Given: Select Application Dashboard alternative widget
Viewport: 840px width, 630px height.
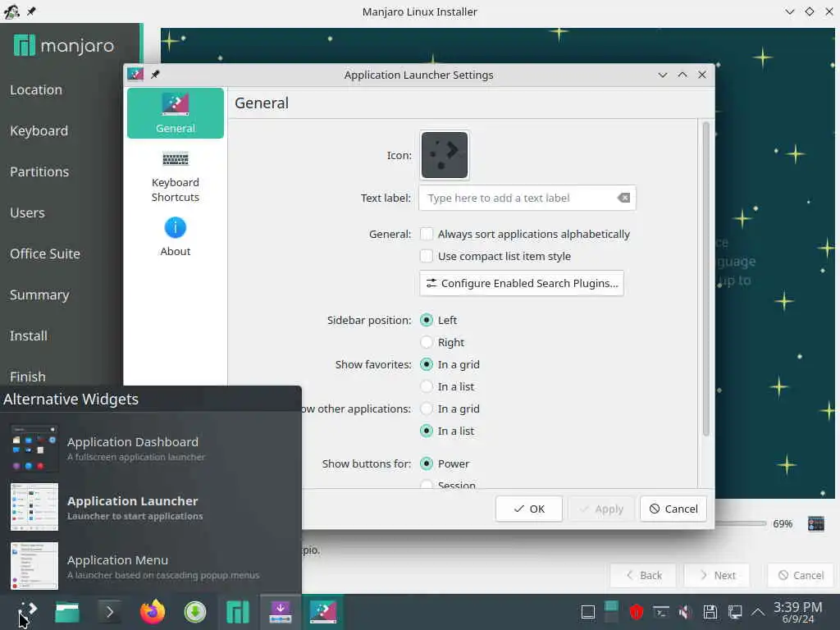Looking at the screenshot, I should 151,449.
